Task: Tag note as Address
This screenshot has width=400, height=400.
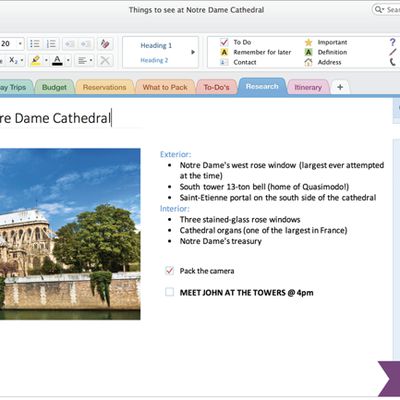Action: click(329, 62)
